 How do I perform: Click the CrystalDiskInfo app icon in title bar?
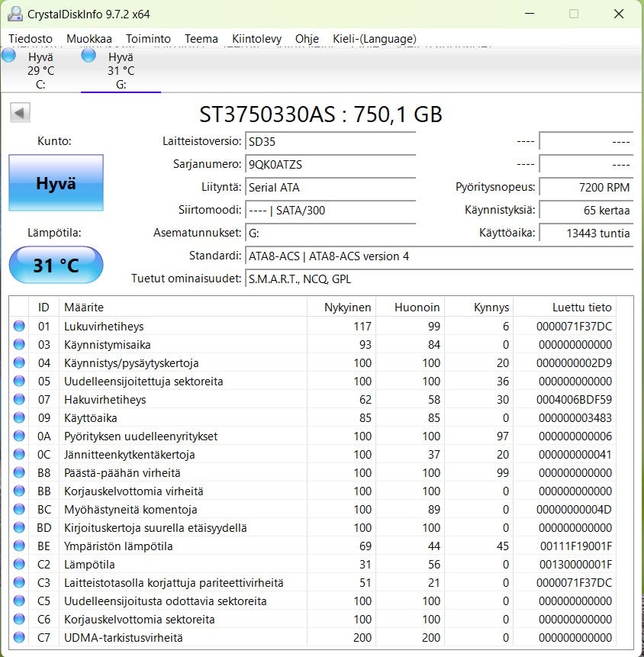pyautogui.click(x=14, y=14)
